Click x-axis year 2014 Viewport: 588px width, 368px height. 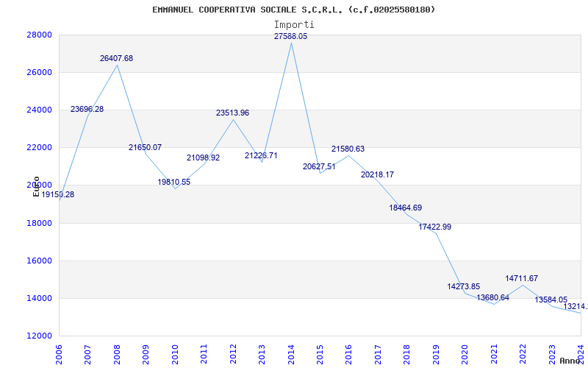click(291, 354)
